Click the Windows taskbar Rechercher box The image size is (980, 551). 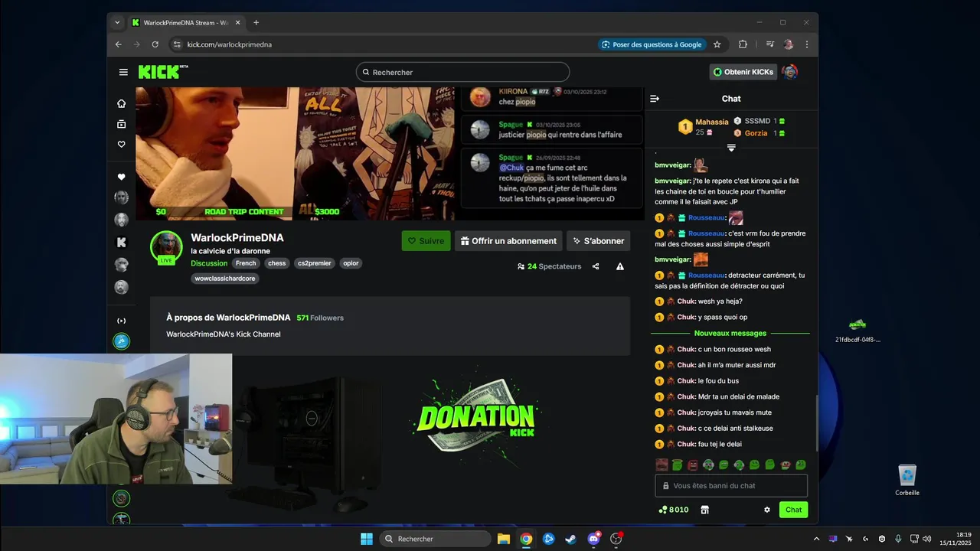click(435, 539)
